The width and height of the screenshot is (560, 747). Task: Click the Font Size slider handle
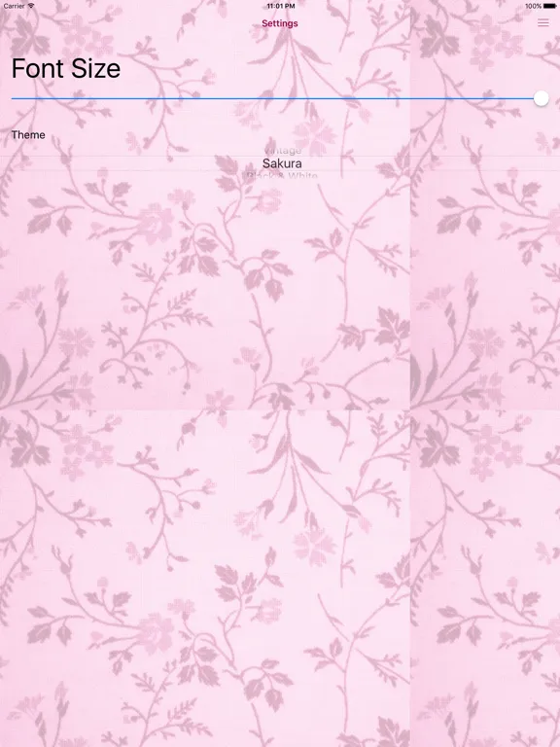tap(541, 98)
